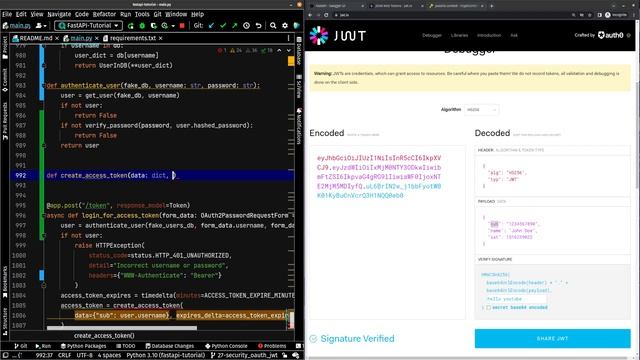Open Problems tool window
Viewport: 640px width, 360px height.
click(x=272, y=346)
